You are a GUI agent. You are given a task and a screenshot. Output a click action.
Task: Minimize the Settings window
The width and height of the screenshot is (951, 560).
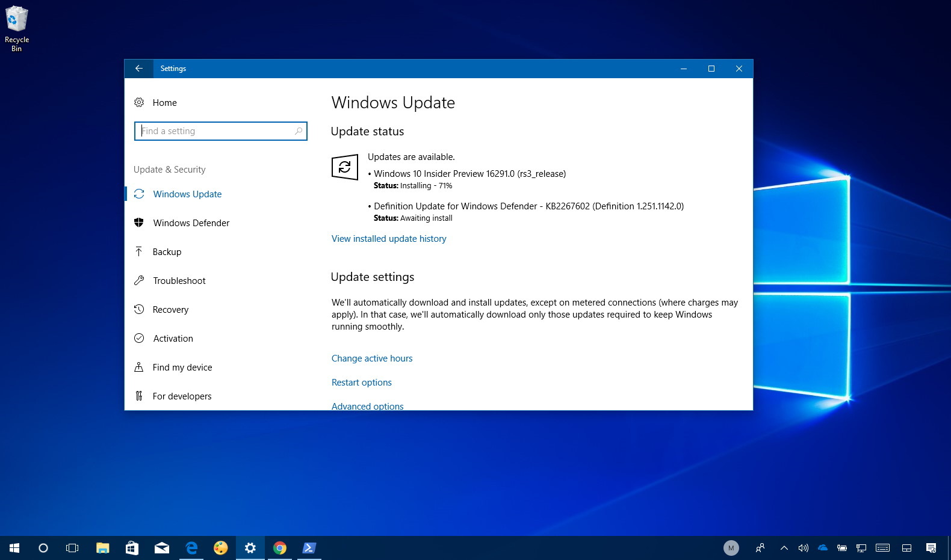pyautogui.click(x=684, y=69)
